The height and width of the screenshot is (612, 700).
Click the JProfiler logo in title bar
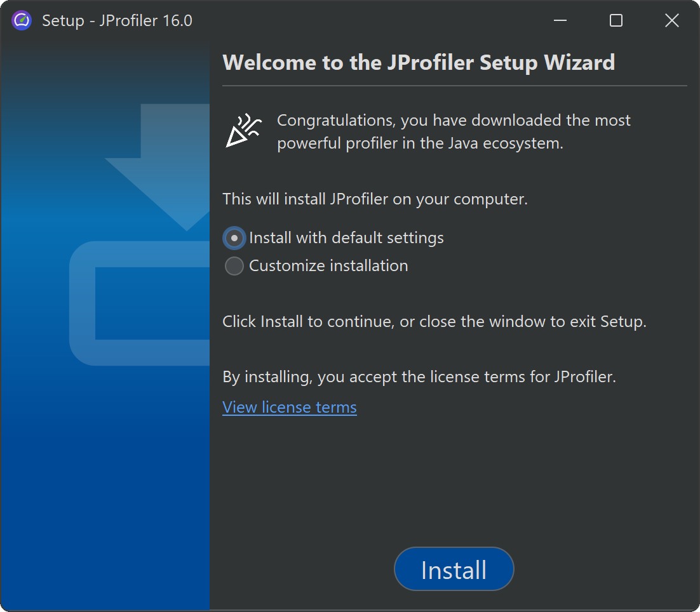pos(22,20)
